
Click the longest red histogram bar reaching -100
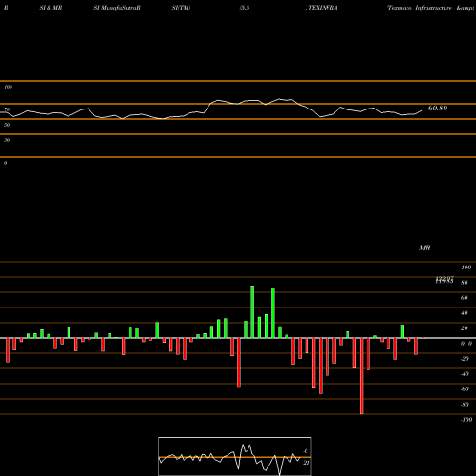tap(361, 376)
